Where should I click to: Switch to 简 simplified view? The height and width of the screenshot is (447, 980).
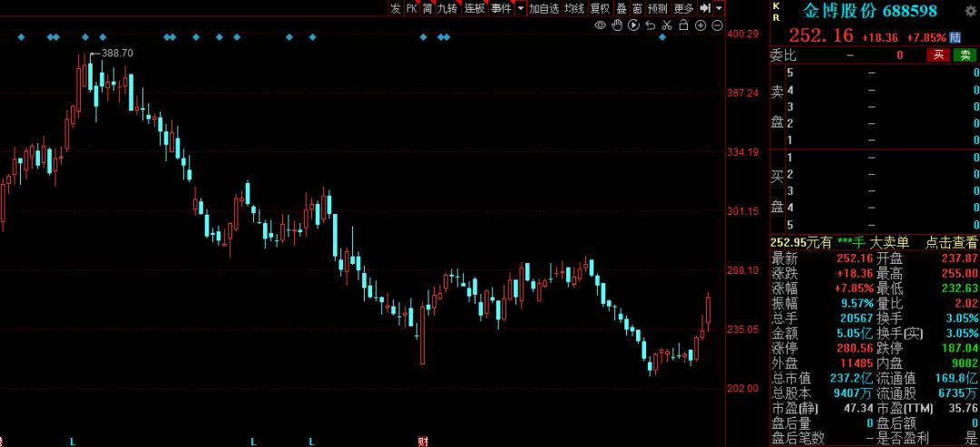[426, 8]
